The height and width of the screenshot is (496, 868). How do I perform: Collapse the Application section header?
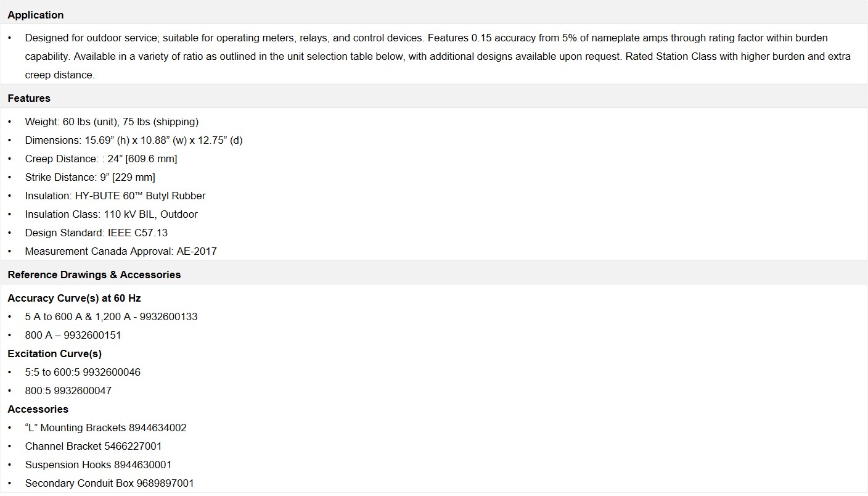tap(434, 15)
